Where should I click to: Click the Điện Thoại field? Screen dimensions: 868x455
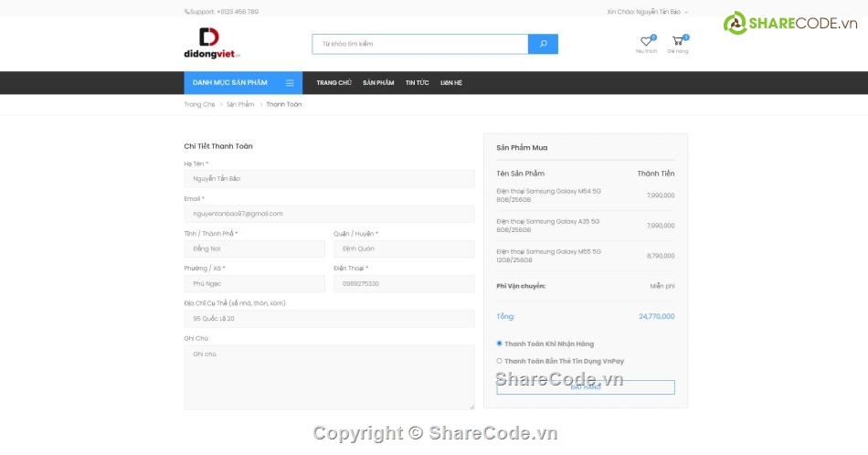click(404, 283)
